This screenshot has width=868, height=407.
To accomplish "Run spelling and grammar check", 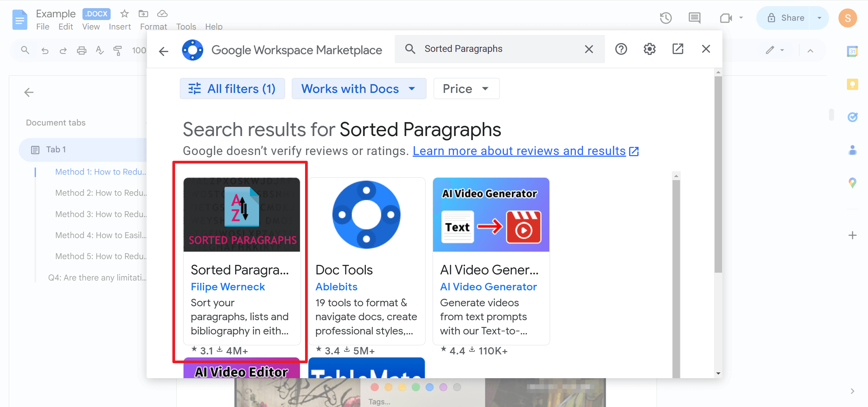I will point(99,51).
